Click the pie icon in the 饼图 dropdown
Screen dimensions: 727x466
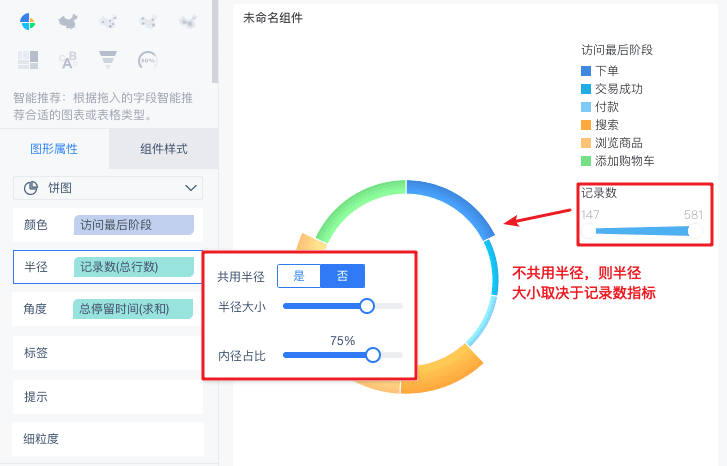(x=31, y=188)
